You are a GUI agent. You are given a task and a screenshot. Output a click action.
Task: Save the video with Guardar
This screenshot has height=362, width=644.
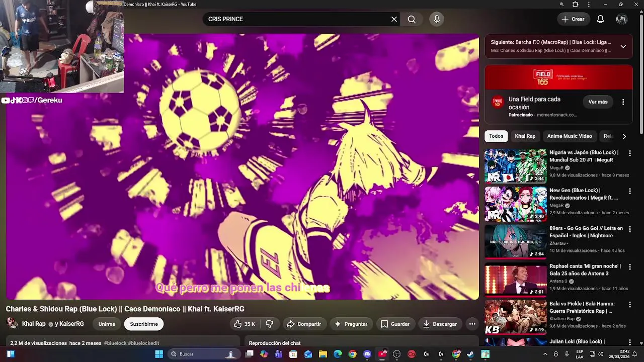tap(395, 324)
